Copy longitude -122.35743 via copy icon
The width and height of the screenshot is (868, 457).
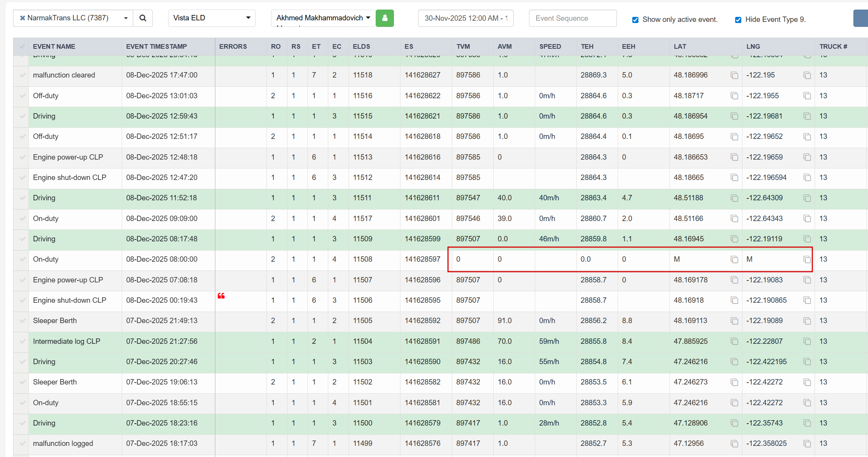click(807, 423)
